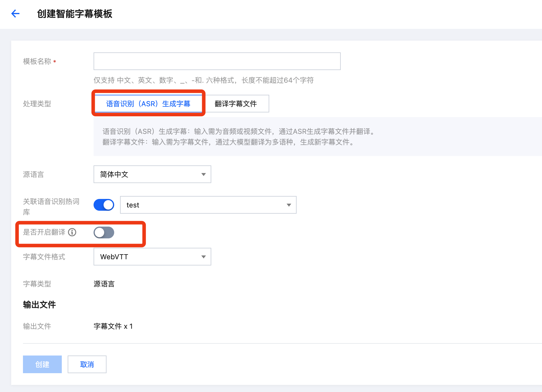Open the 字幕文件格式 dropdown
This screenshot has height=392, width=542.
coord(152,257)
